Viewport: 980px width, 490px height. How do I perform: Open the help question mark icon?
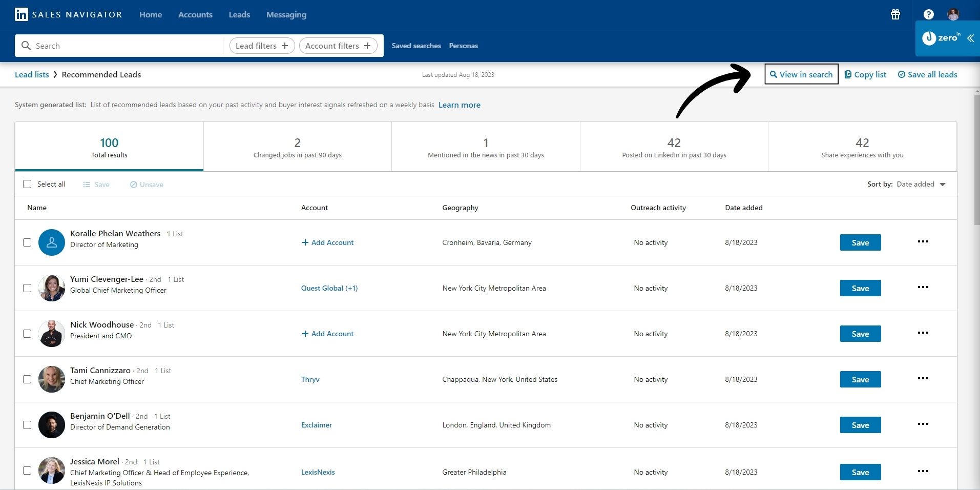(x=928, y=14)
